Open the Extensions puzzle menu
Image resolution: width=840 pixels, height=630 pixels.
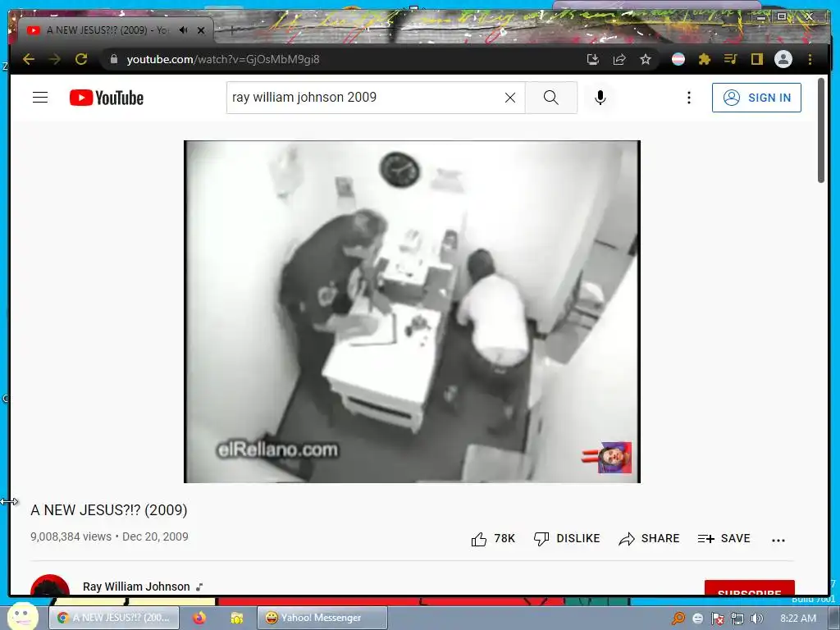pos(705,59)
